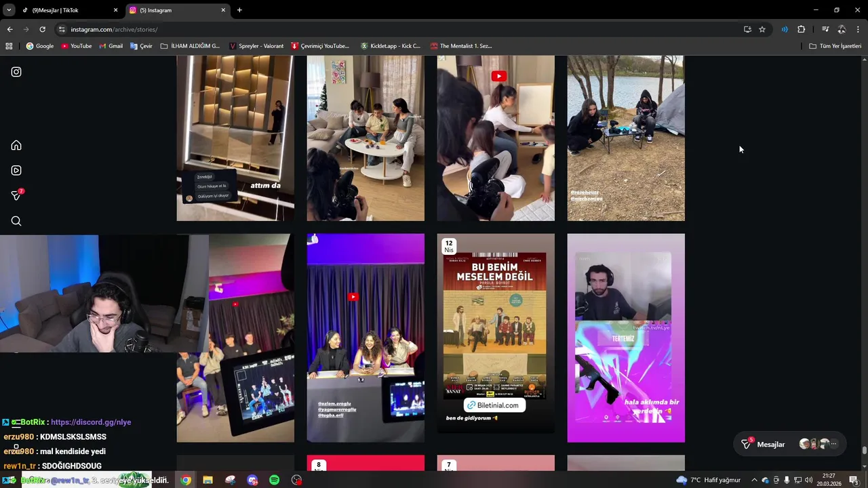Open tab search dropdown arrow
Image resolution: width=868 pixels, height=488 pixels.
point(8,10)
